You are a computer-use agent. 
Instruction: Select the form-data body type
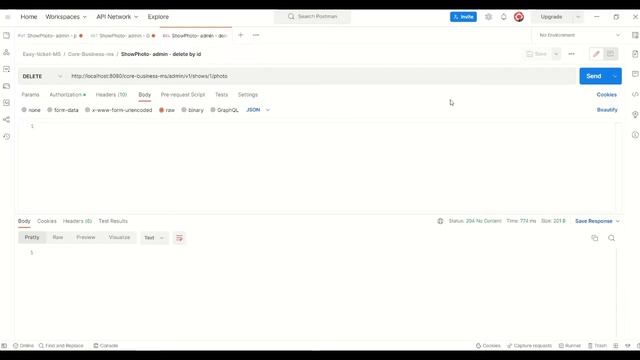coord(63,110)
